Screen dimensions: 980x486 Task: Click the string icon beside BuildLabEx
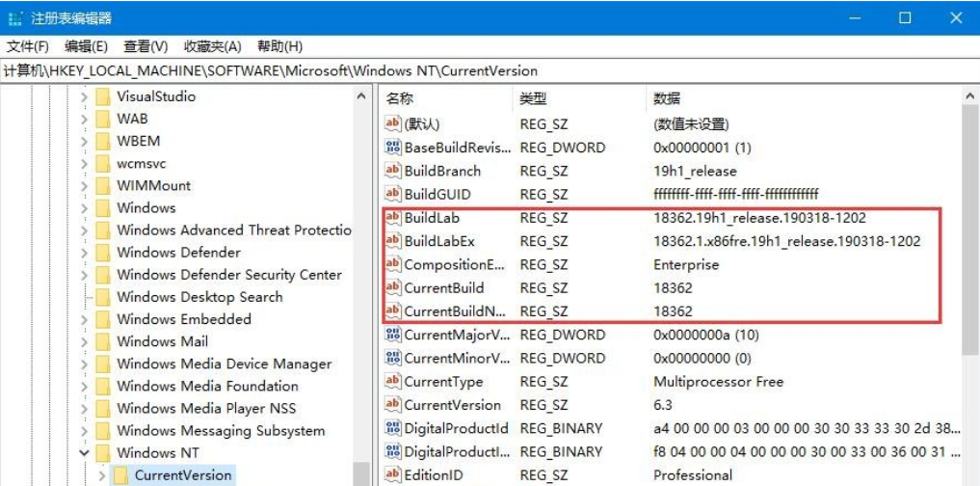pyautogui.click(x=392, y=240)
